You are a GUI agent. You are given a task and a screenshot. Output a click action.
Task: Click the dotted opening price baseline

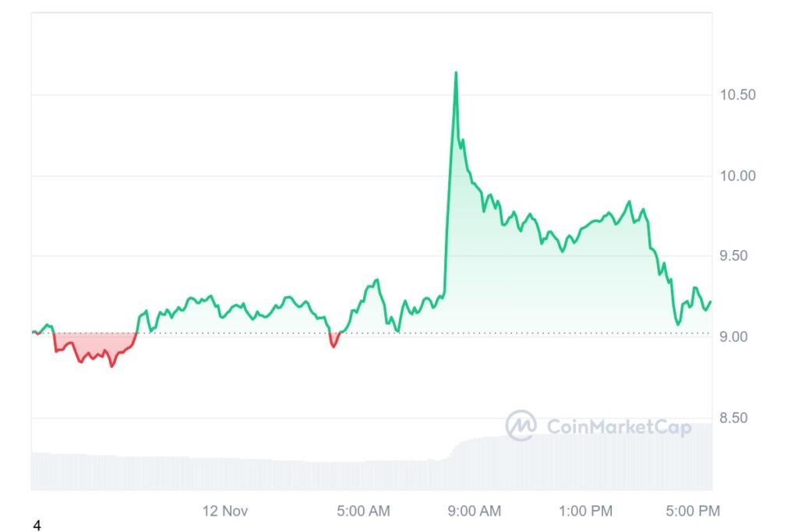pyautogui.click(x=372, y=333)
